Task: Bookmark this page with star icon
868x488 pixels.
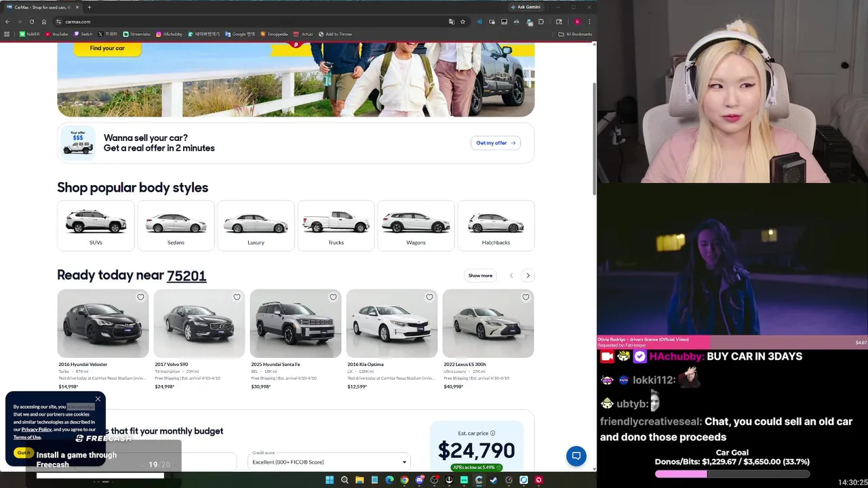Action: tap(462, 22)
